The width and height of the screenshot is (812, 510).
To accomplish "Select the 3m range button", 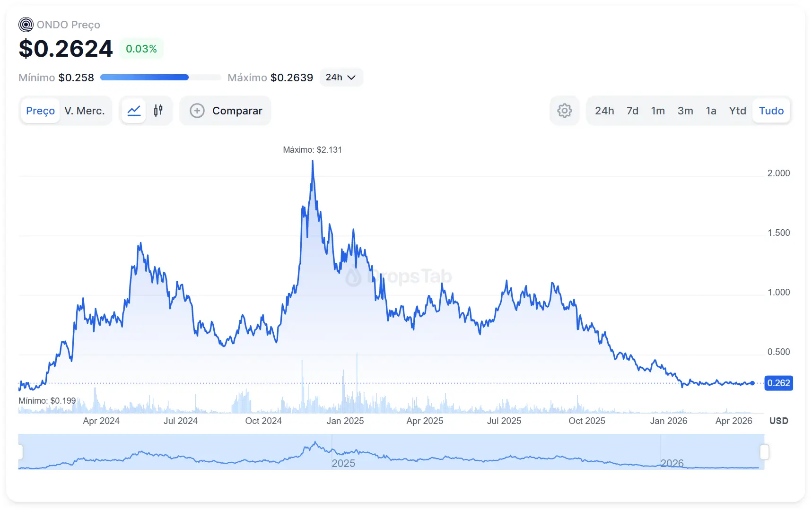I will coord(685,111).
